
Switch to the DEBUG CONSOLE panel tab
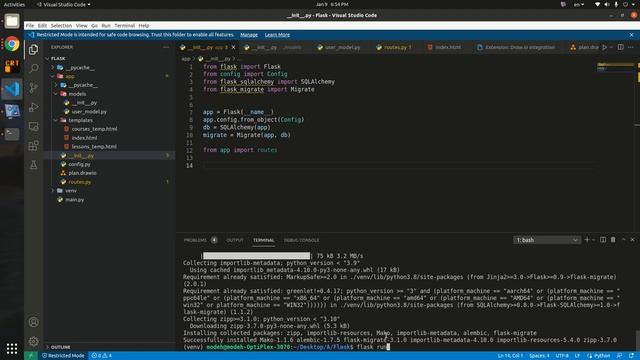tap(301, 240)
